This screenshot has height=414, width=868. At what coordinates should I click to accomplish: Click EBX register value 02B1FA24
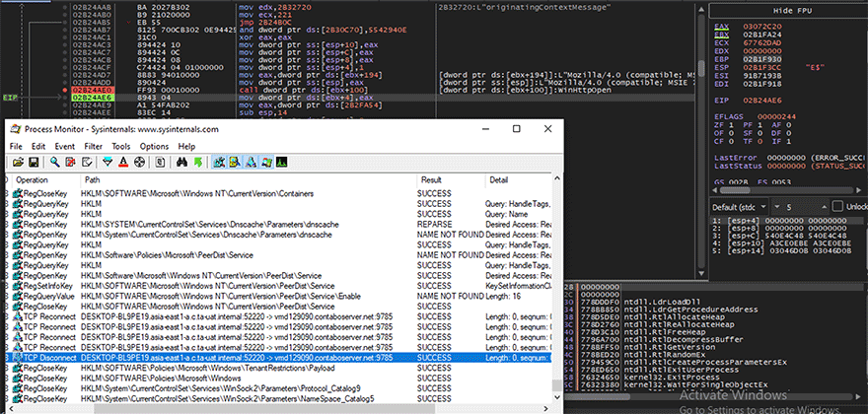tap(762, 34)
